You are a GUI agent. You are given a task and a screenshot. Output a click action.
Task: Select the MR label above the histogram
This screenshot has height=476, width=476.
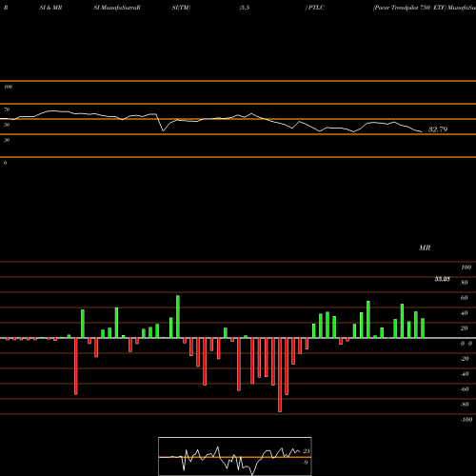[x=425, y=248]
